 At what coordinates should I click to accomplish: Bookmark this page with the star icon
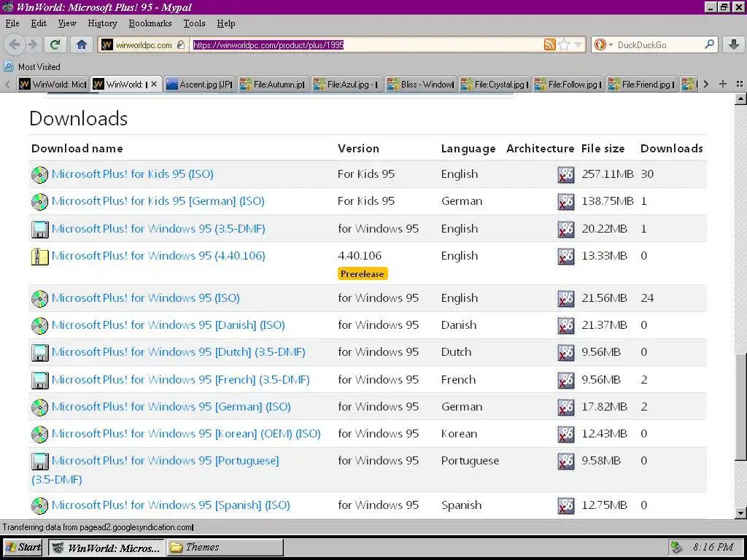[x=564, y=44]
